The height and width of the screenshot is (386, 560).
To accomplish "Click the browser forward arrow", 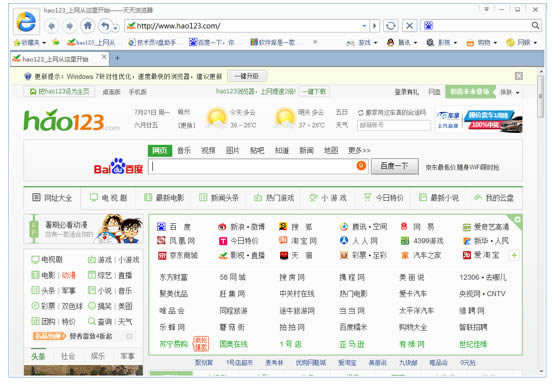I will click(69, 26).
